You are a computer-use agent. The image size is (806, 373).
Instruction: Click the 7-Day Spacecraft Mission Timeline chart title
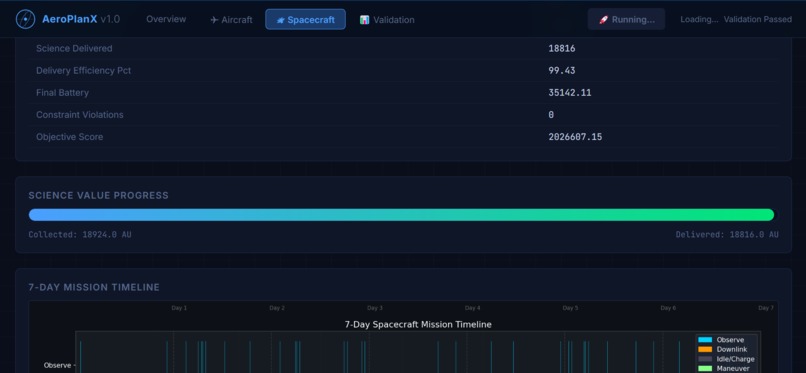(418, 325)
